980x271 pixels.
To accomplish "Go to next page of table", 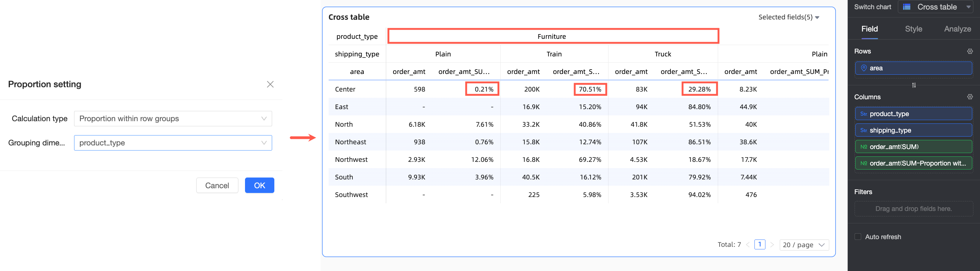I will [x=772, y=245].
